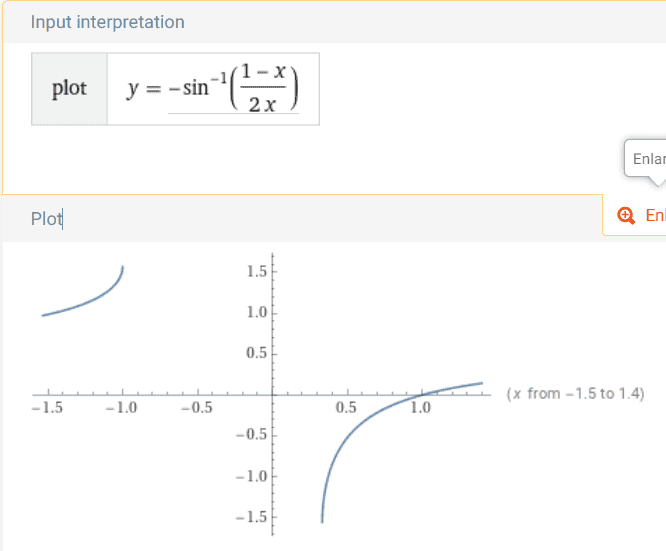Click the −1.5 label on x-axis
This screenshot has width=666, height=551.
click(x=48, y=408)
